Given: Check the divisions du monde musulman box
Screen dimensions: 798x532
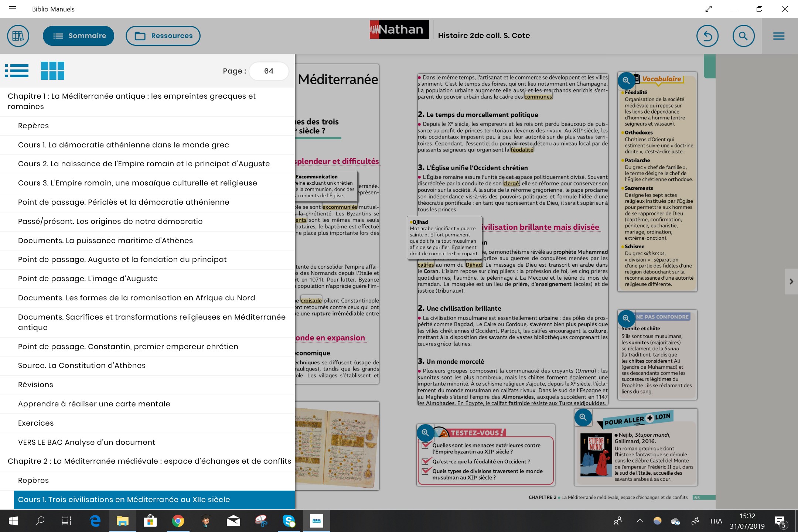Looking at the screenshot, I should [426, 471].
